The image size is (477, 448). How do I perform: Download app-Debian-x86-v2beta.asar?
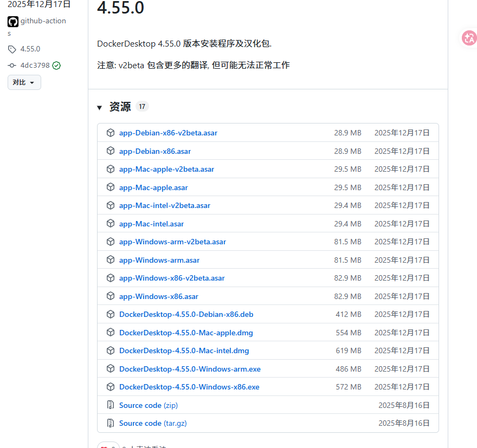168,133
